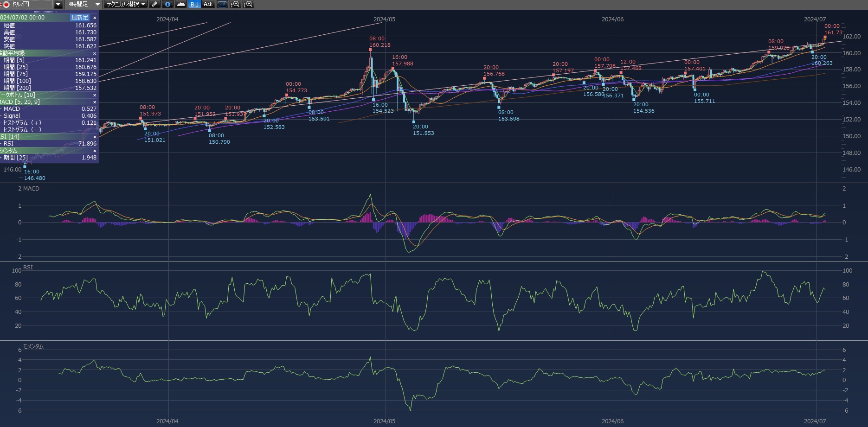Switch price display to Bid
This screenshot has height=427, width=868.
click(x=194, y=4)
